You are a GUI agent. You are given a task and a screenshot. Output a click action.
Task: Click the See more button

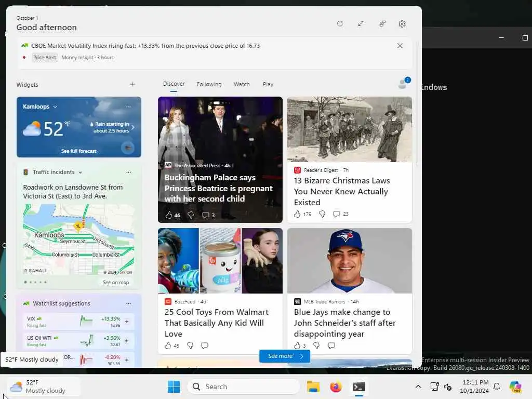[285, 356]
